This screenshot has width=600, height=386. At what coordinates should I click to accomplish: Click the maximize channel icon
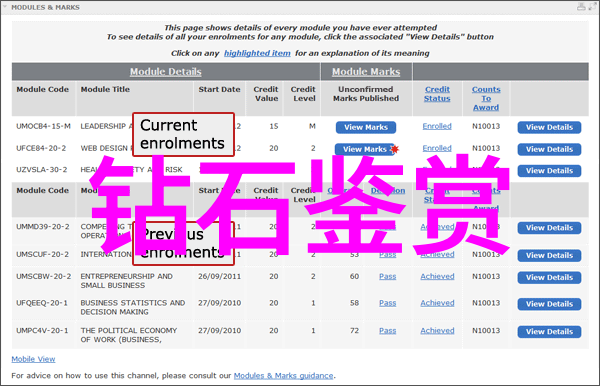coord(592,7)
